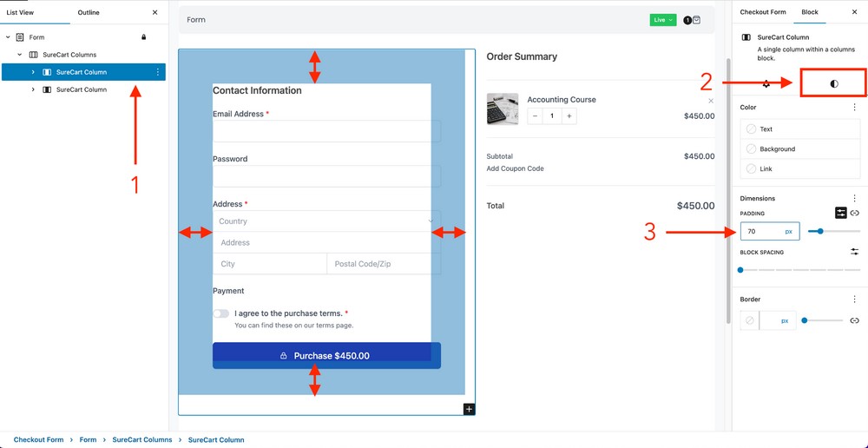868x448 pixels.
Task: Click the Address line field
Action: [x=326, y=242]
